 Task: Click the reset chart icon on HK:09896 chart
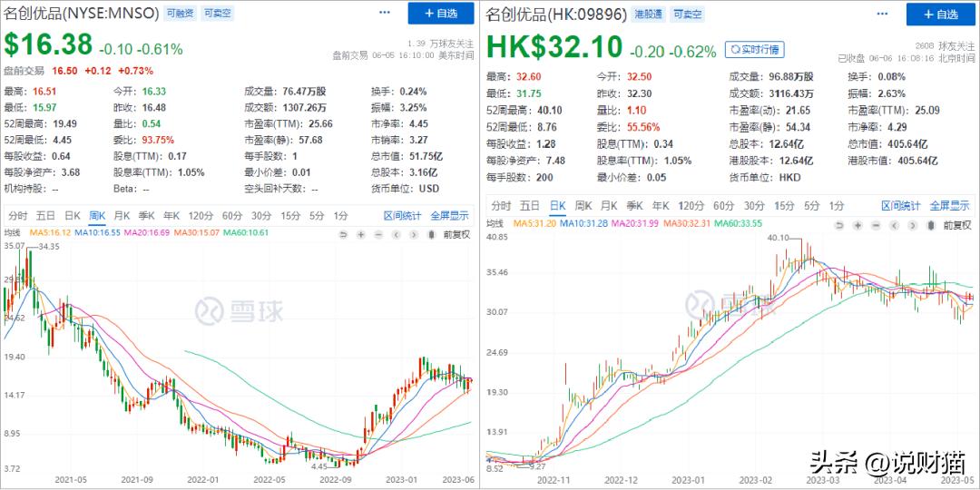click(x=840, y=225)
